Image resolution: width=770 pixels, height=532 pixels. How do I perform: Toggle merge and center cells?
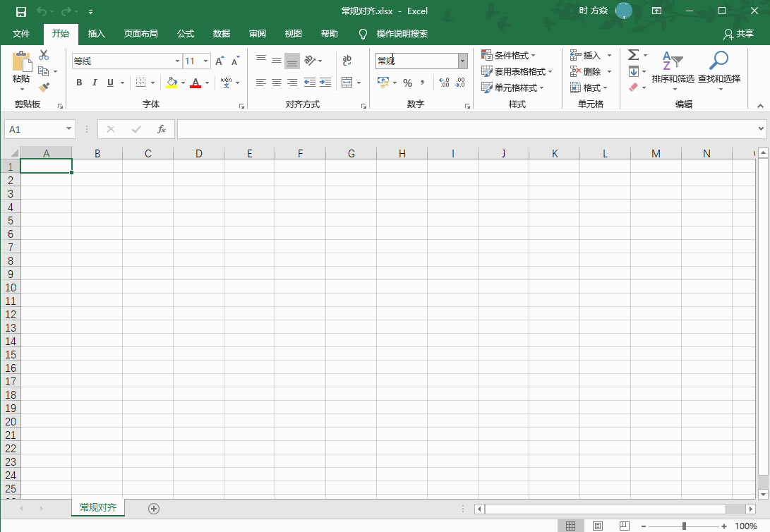coord(347,83)
